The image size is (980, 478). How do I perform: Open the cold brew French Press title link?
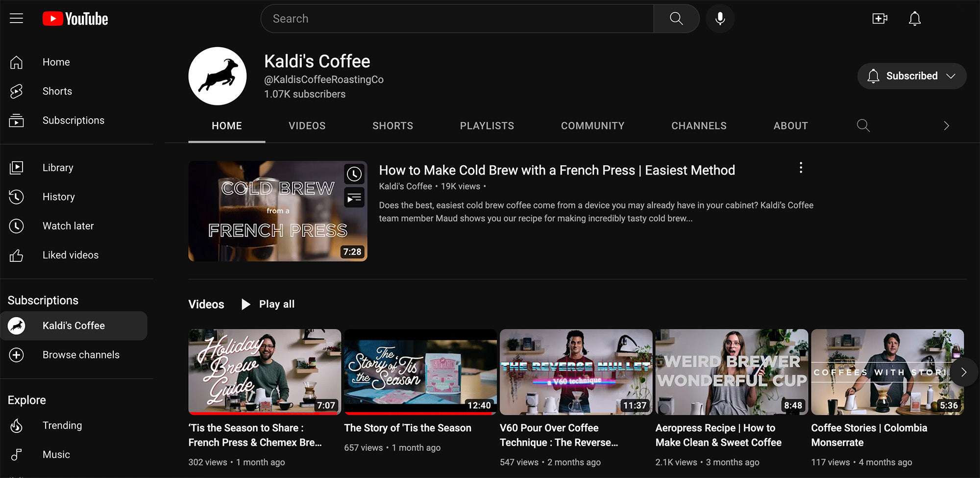coord(557,170)
